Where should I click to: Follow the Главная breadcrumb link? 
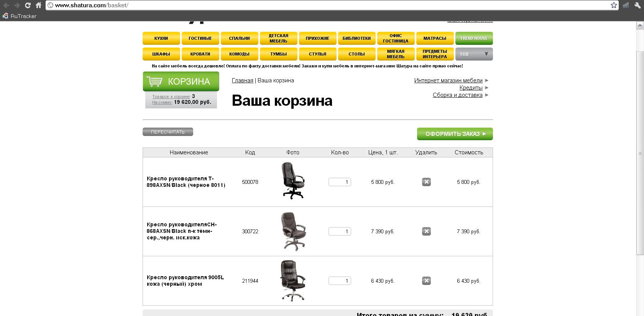pos(243,80)
